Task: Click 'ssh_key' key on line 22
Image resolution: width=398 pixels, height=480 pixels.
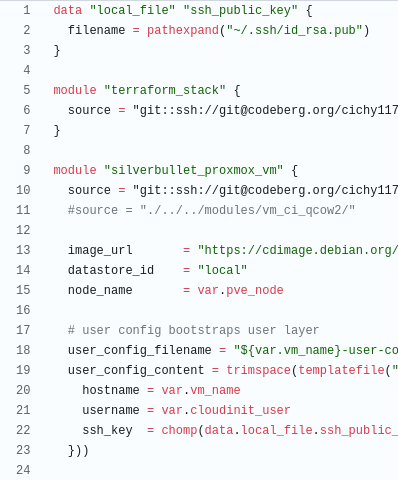Action: point(107,430)
